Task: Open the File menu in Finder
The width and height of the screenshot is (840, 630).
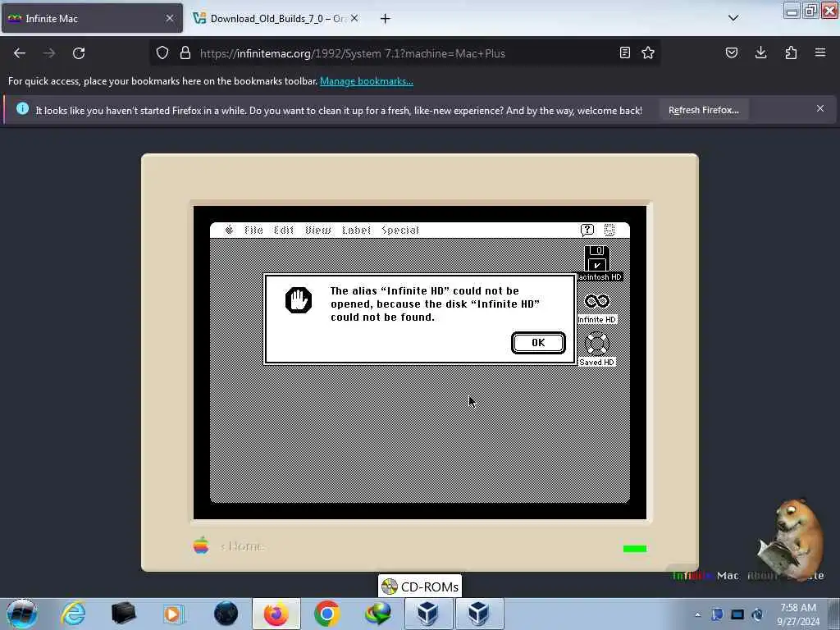Action: (x=253, y=230)
